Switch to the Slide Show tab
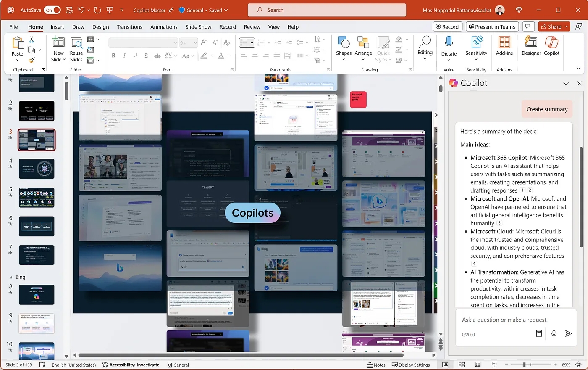588x370 pixels. point(198,27)
